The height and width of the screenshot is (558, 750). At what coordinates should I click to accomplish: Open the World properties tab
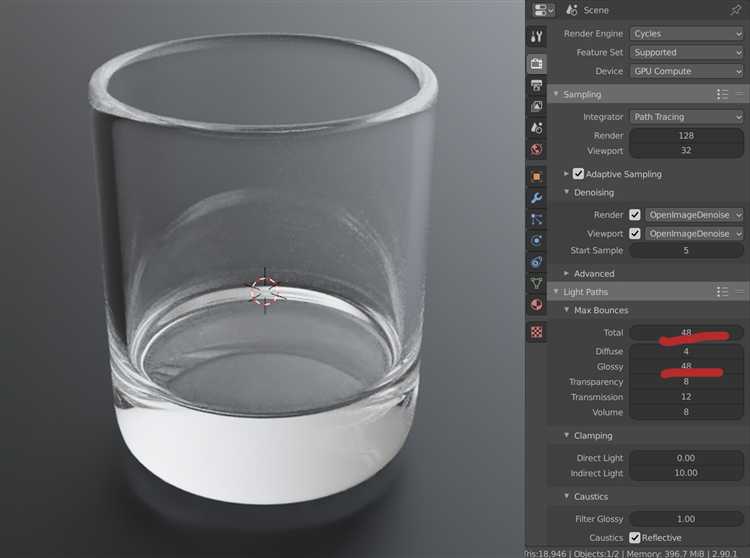point(537,150)
